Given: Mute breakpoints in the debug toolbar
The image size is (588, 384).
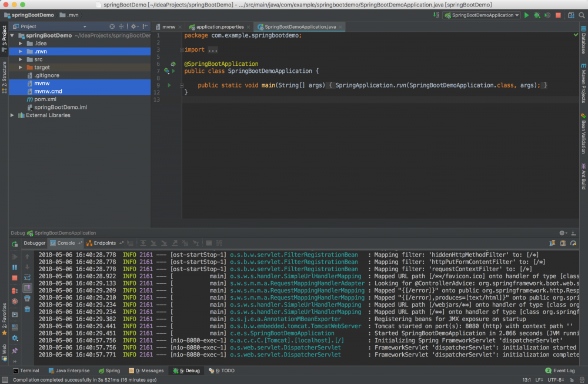Looking at the screenshot, I should (x=14, y=301).
